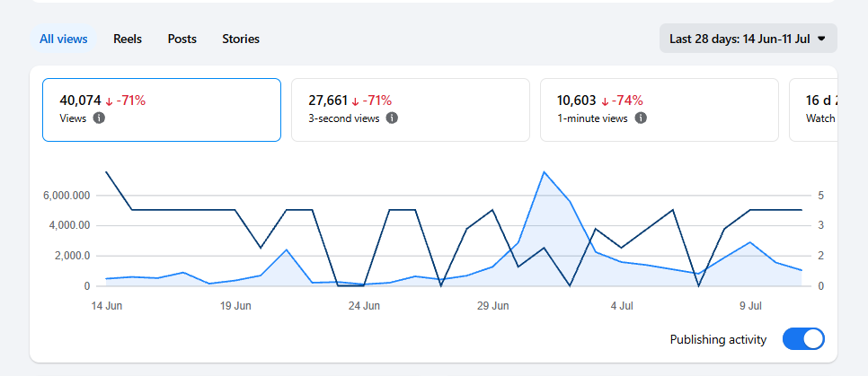Click the 9 Jul label on chart axis
This screenshot has width=868, height=376.
(x=750, y=306)
